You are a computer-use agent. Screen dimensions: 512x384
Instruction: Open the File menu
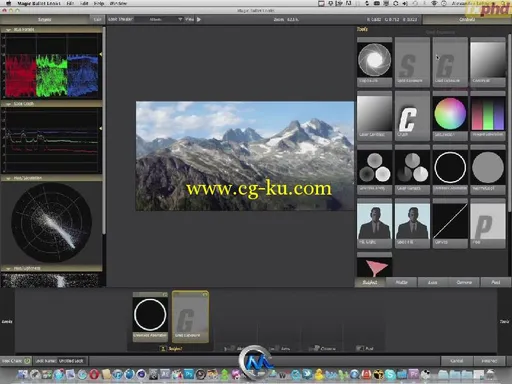click(70, 3)
